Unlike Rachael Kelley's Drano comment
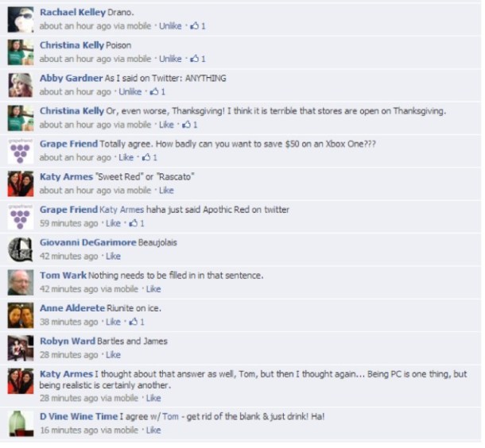Image resolution: width=485 pixels, height=448 pixels. click(170, 26)
